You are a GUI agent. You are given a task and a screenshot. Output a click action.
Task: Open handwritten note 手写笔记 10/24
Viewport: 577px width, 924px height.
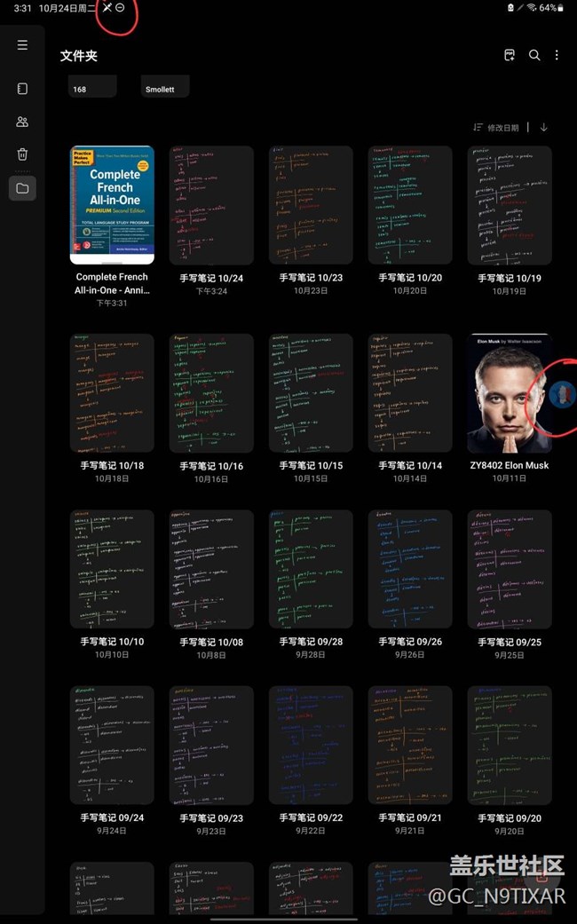tap(211, 205)
